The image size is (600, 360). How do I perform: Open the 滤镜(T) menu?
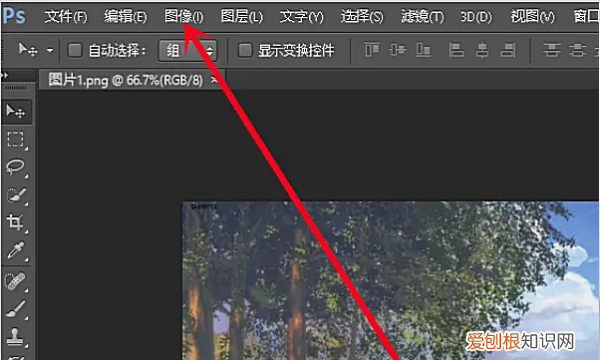pyautogui.click(x=422, y=16)
